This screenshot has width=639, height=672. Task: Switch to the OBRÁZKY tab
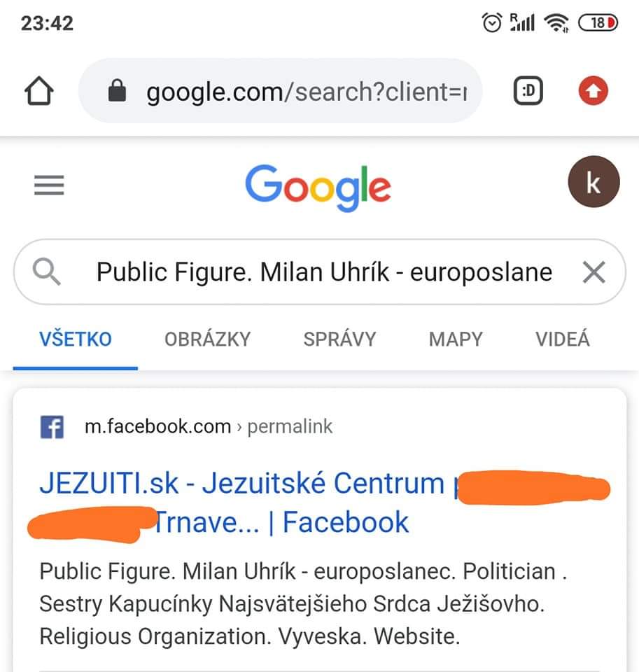tap(207, 339)
